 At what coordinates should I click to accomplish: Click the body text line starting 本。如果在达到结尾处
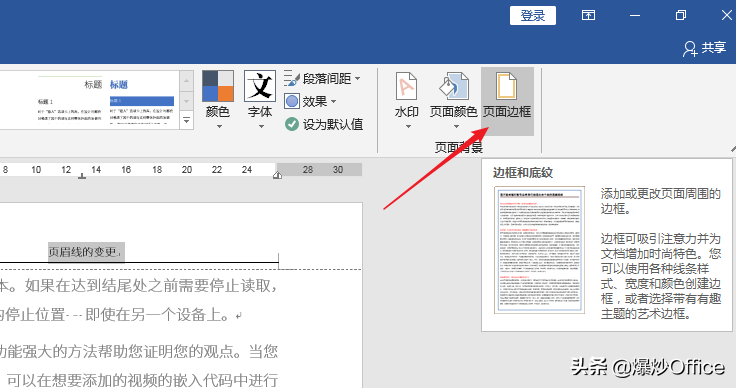[138, 285]
